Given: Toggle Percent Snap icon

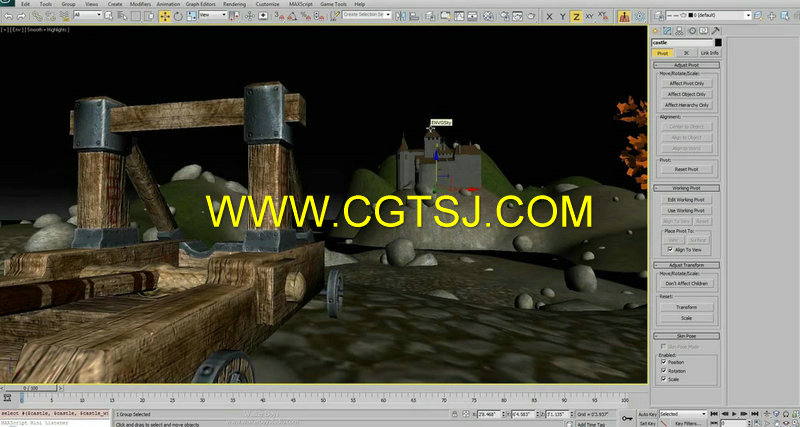Looking at the screenshot, I should (x=305, y=16).
